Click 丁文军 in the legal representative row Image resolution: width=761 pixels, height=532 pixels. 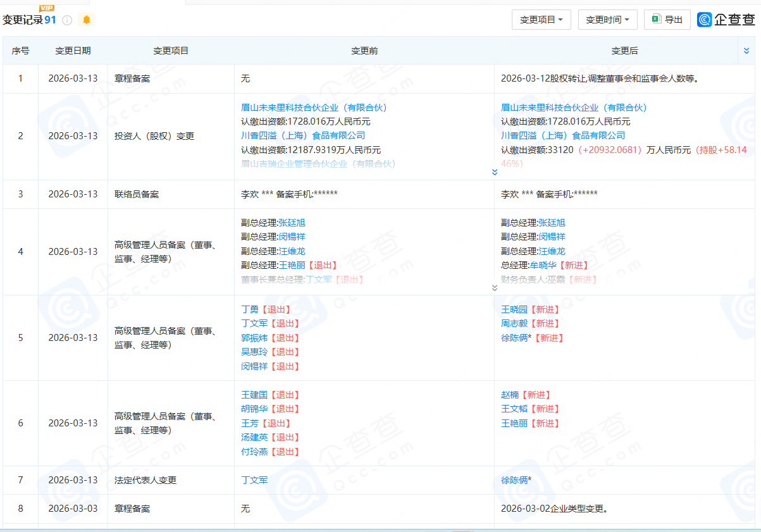click(x=254, y=480)
